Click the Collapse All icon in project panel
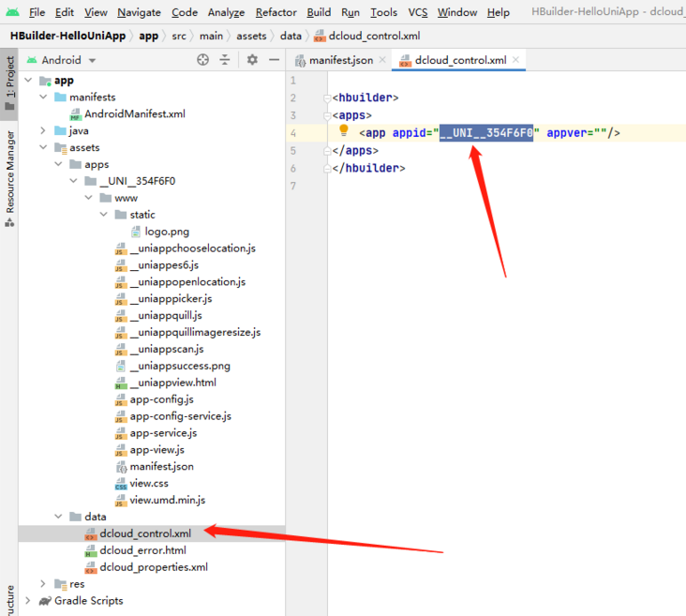Viewport: 686px width, 616px height. (224, 60)
